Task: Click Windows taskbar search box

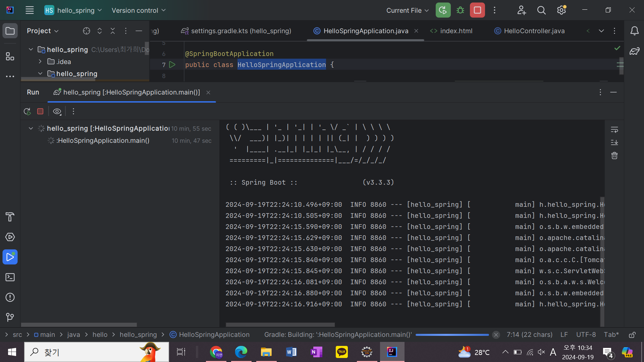Action: point(97,352)
